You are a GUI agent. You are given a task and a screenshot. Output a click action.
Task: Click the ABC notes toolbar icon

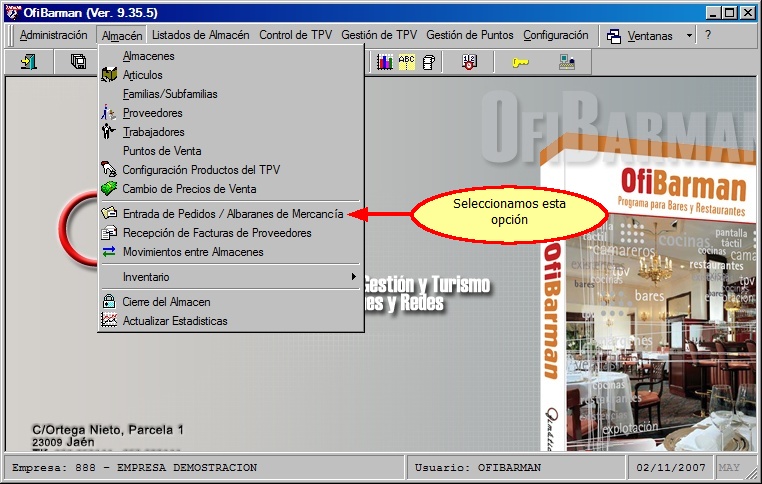(406, 62)
